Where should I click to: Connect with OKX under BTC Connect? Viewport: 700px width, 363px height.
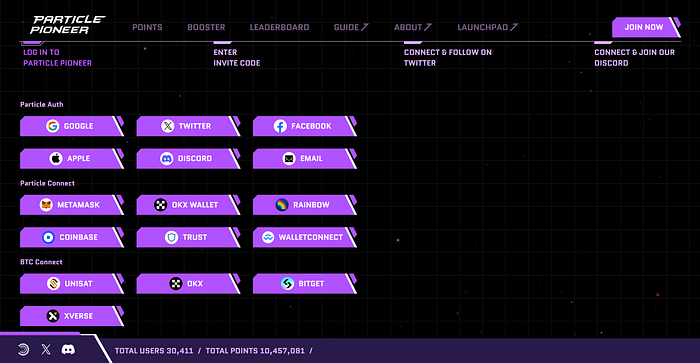pos(188,284)
